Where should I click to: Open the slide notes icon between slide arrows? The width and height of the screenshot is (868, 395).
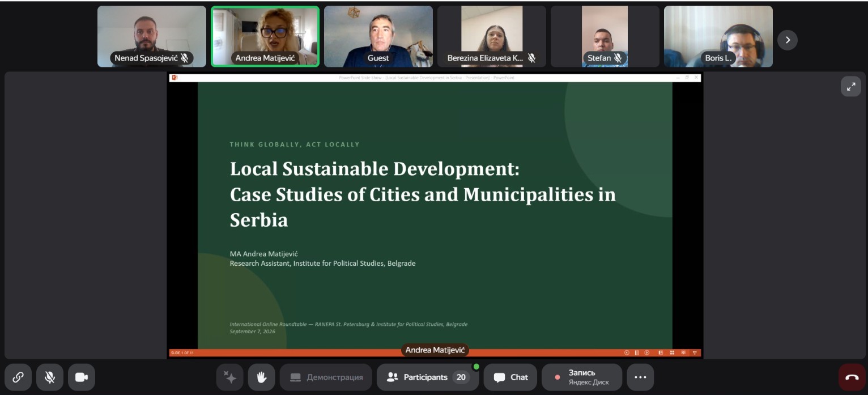[637, 352]
